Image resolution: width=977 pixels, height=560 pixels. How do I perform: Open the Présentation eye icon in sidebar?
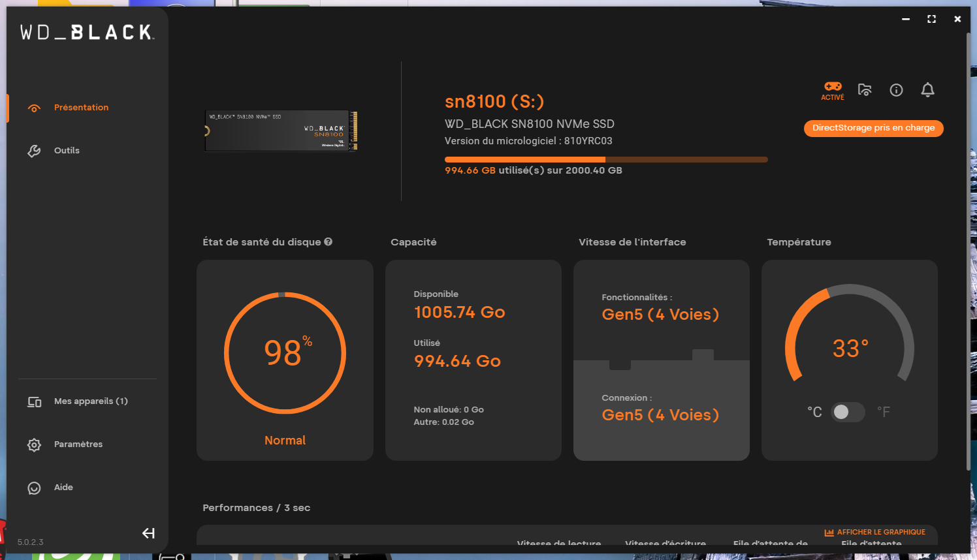pos(34,107)
